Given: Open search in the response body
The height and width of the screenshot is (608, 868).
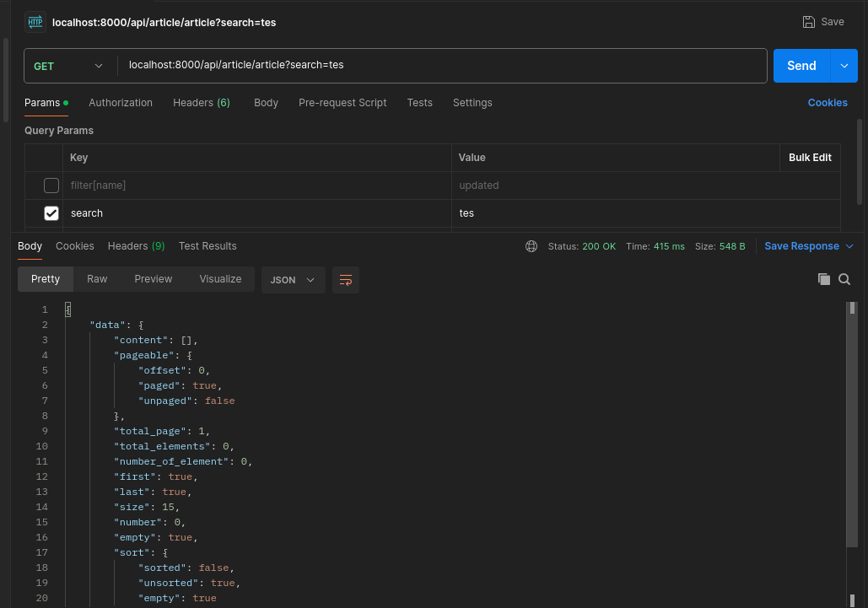Looking at the screenshot, I should pos(844,279).
